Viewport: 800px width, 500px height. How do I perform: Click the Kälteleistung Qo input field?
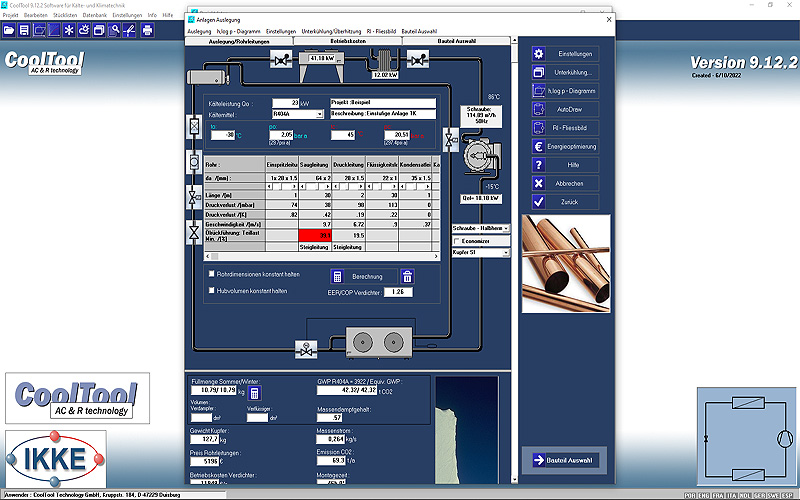(x=285, y=102)
